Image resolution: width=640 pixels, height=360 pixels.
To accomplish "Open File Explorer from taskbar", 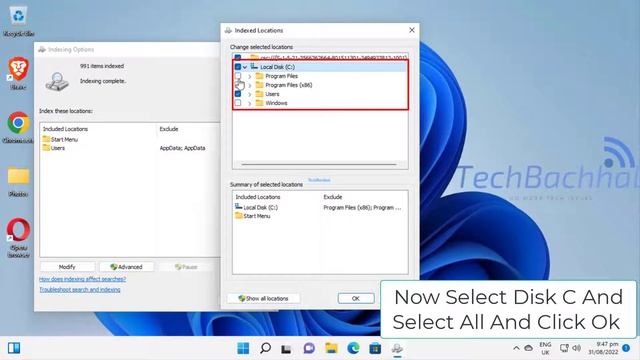I will (x=331, y=348).
